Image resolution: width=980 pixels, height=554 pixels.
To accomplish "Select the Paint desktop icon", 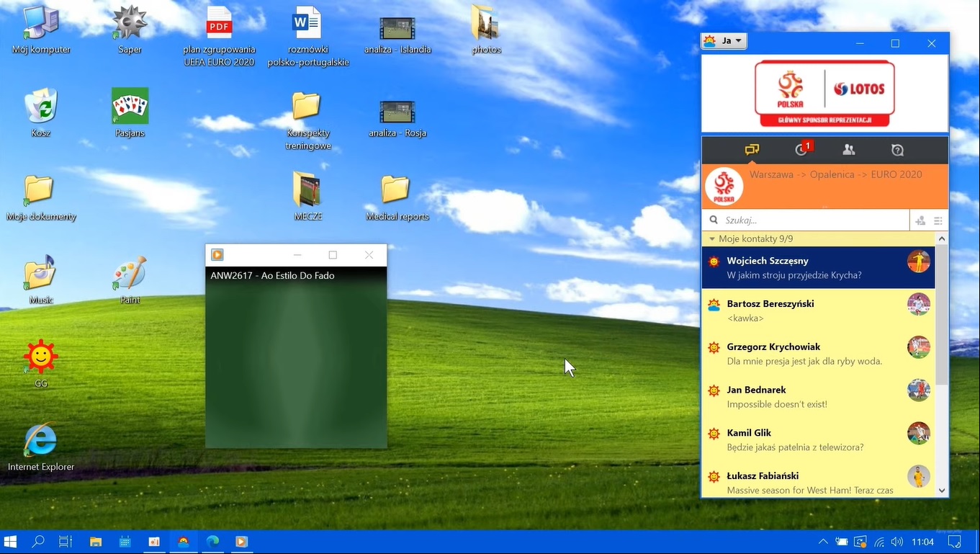I will [x=130, y=280].
